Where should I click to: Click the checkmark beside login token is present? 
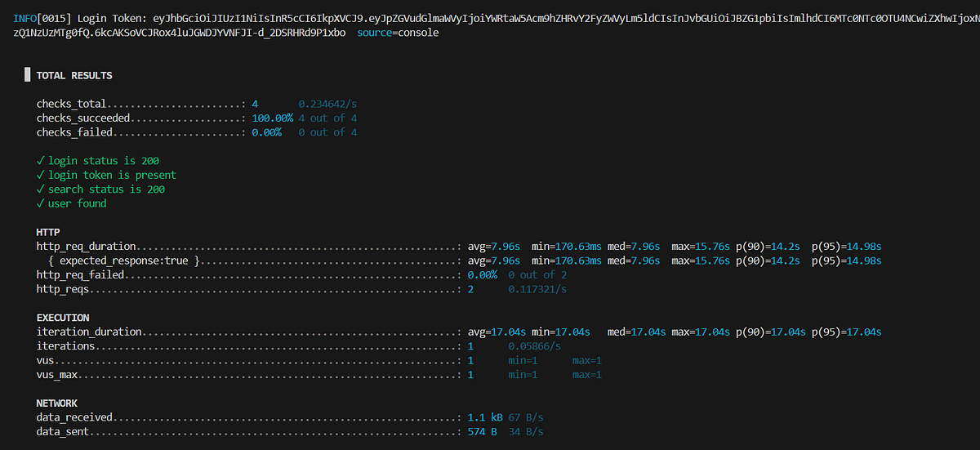tap(40, 175)
